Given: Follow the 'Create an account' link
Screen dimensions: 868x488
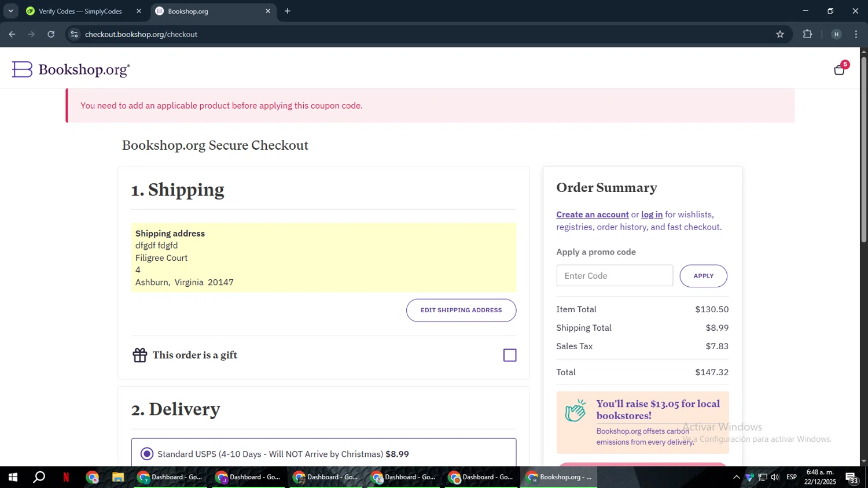Looking at the screenshot, I should [592, 215].
